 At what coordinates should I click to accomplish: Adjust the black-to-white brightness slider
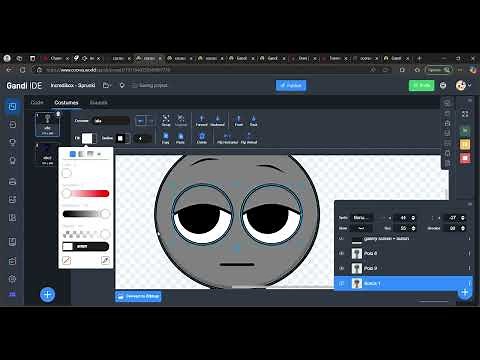pos(86,214)
